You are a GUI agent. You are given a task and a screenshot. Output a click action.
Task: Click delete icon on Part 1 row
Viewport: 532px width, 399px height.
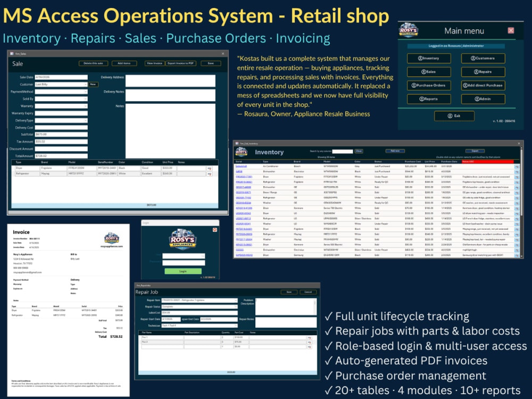(x=309, y=338)
